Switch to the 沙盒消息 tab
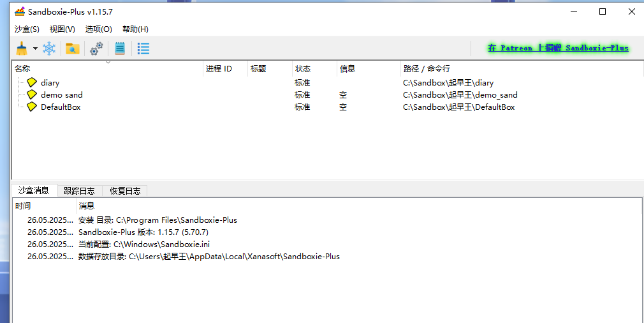644x323 pixels. (34, 190)
